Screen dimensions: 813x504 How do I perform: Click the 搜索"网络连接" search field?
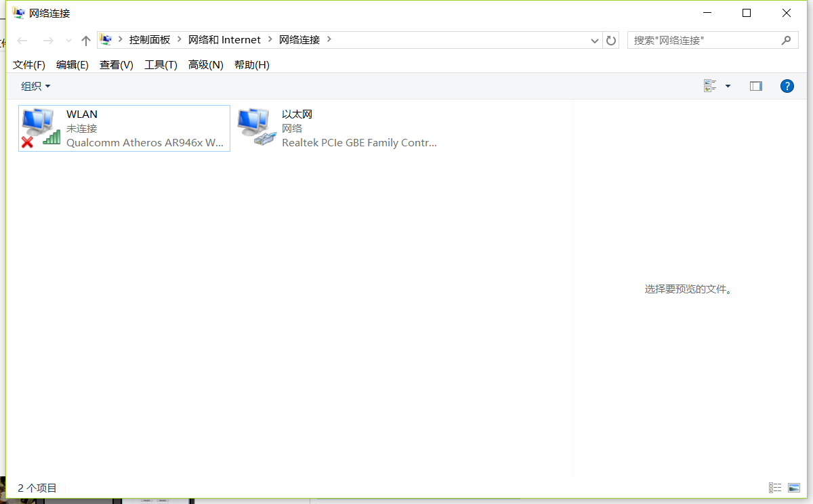(x=703, y=41)
